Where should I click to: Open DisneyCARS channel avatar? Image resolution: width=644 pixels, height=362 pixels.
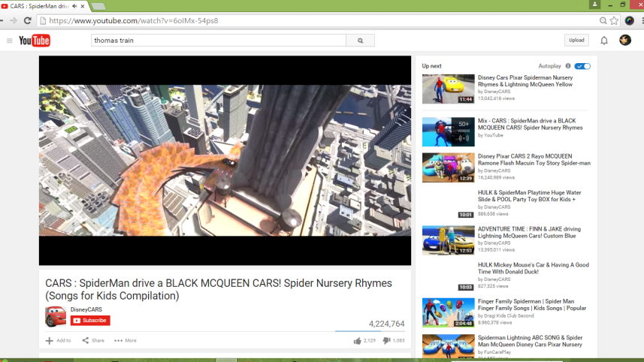pyautogui.click(x=56, y=316)
